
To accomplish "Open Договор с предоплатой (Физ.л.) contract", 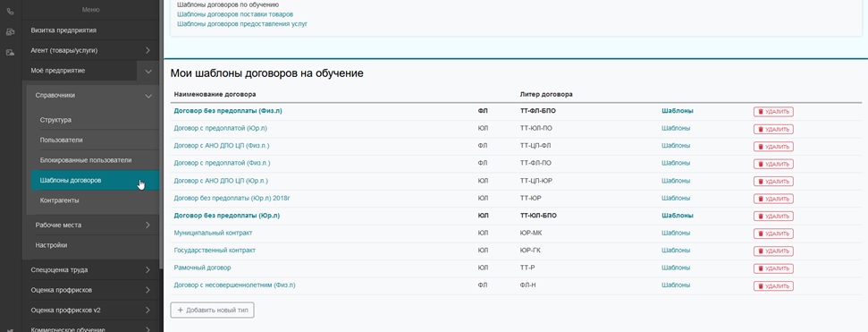I will (x=222, y=163).
